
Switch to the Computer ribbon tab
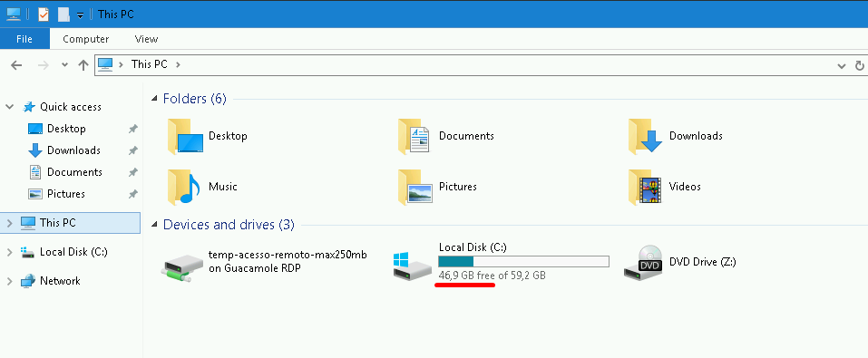click(x=86, y=39)
